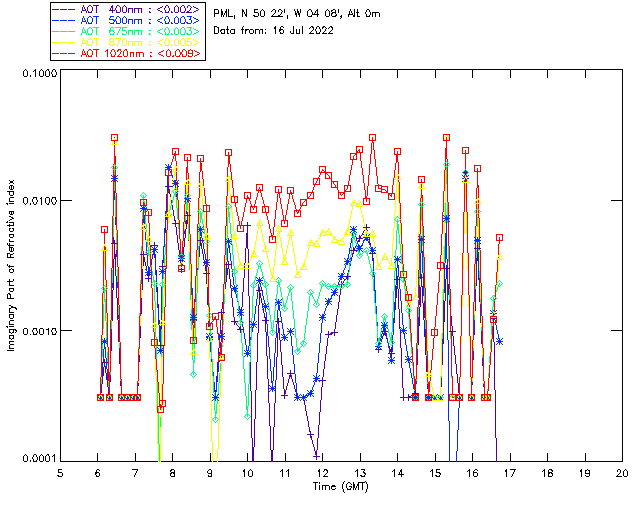Click the x-axis tick label 13
640x512 pixels.
point(360,473)
